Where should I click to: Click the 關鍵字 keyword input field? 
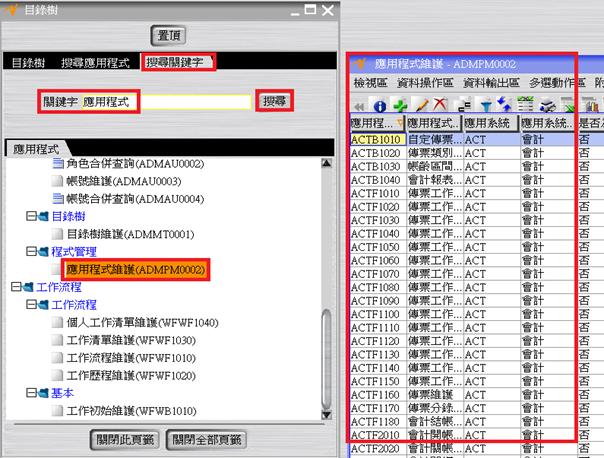(167, 102)
